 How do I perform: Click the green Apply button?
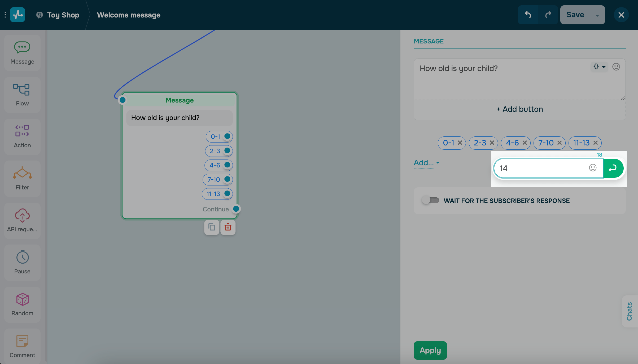click(x=430, y=350)
